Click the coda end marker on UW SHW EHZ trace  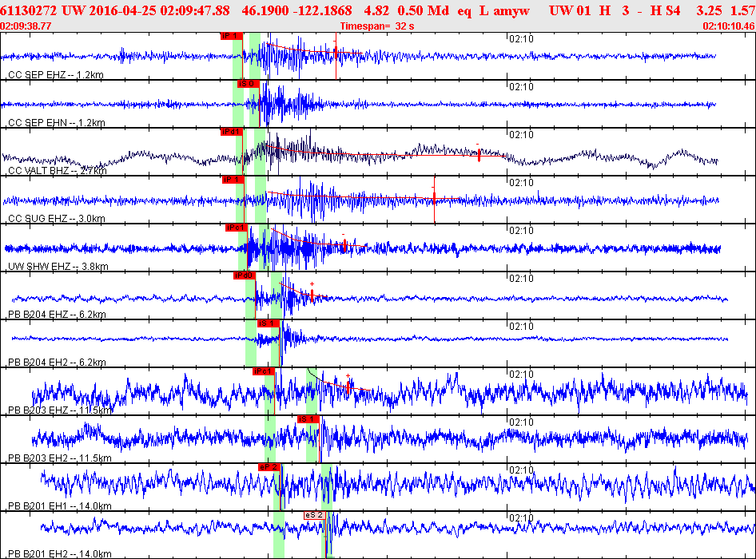(x=344, y=245)
